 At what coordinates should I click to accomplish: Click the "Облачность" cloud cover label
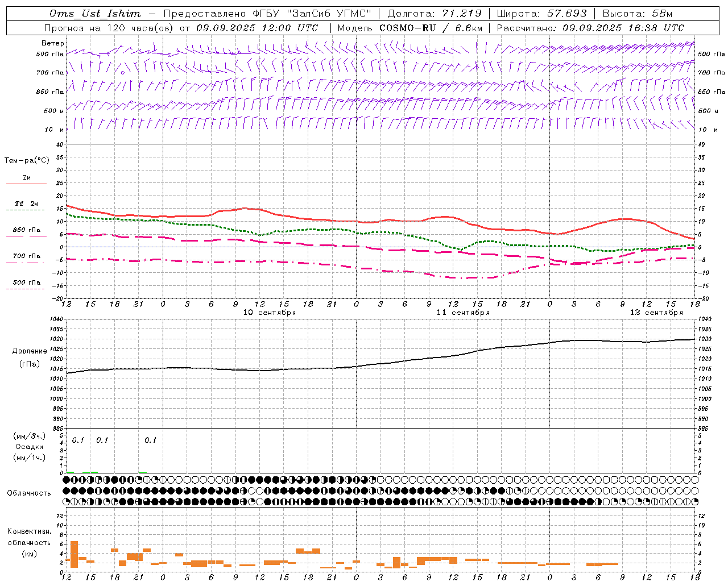29,493
